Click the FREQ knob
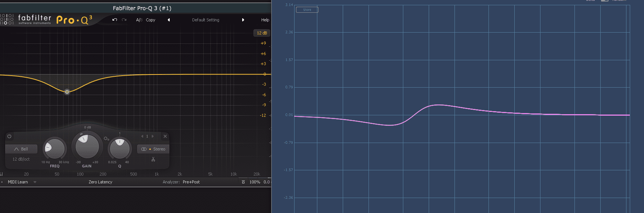644x213 pixels. point(55,149)
